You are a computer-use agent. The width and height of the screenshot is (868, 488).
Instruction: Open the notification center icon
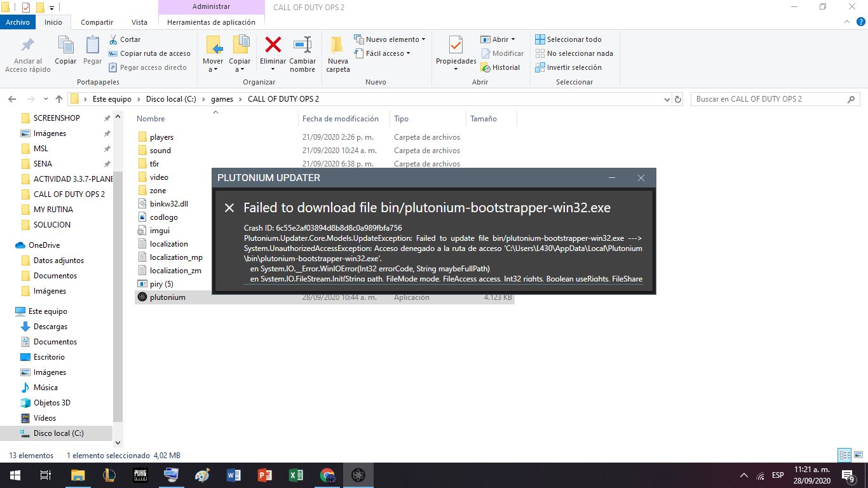point(848,475)
